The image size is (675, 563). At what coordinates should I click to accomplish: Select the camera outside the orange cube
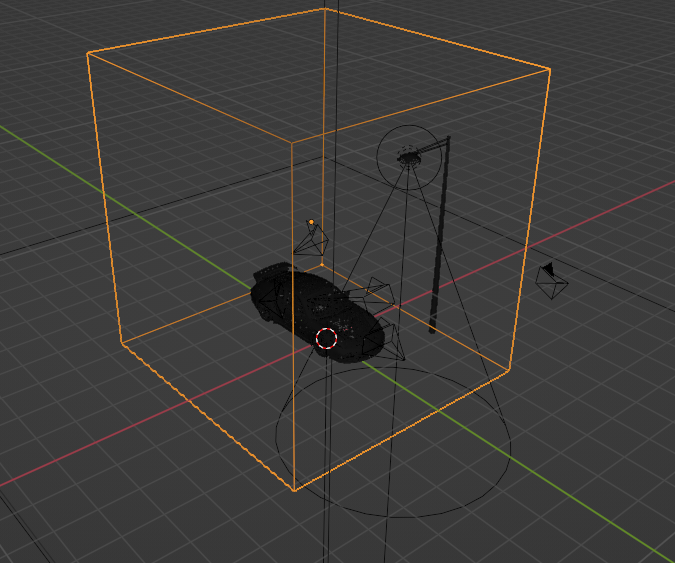(551, 281)
